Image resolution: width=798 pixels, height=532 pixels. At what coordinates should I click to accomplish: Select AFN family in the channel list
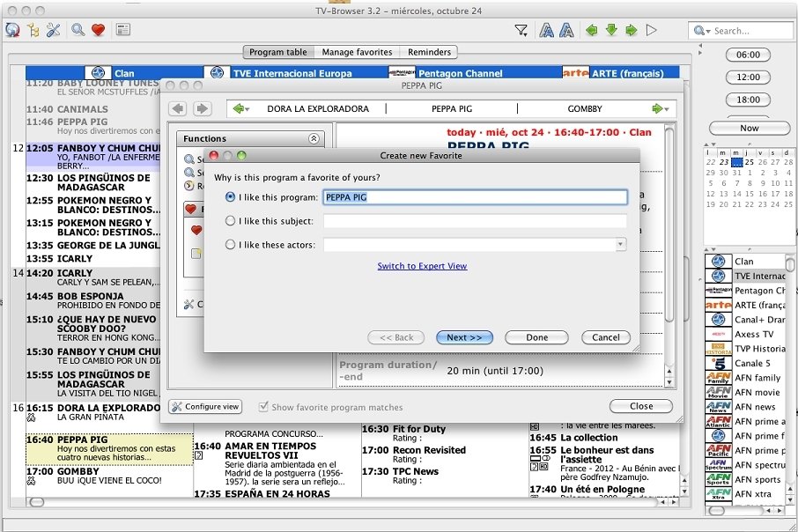tap(745, 378)
